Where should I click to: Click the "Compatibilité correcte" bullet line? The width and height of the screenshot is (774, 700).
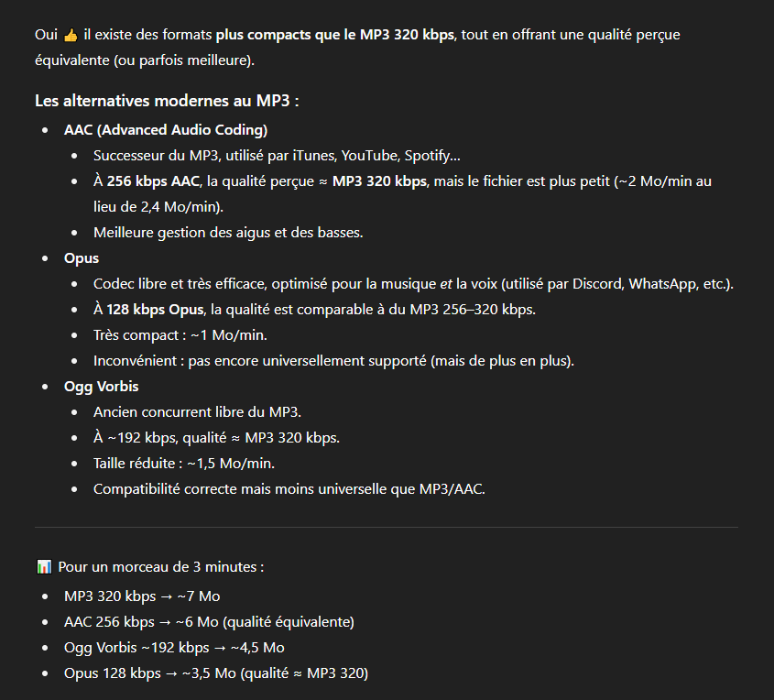click(289, 488)
